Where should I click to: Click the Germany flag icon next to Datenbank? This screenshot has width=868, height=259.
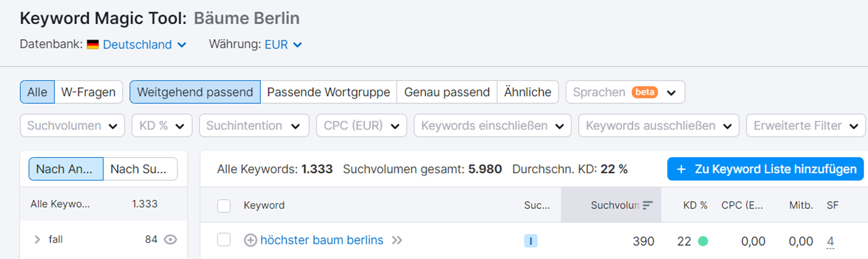click(x=92, y=44)
